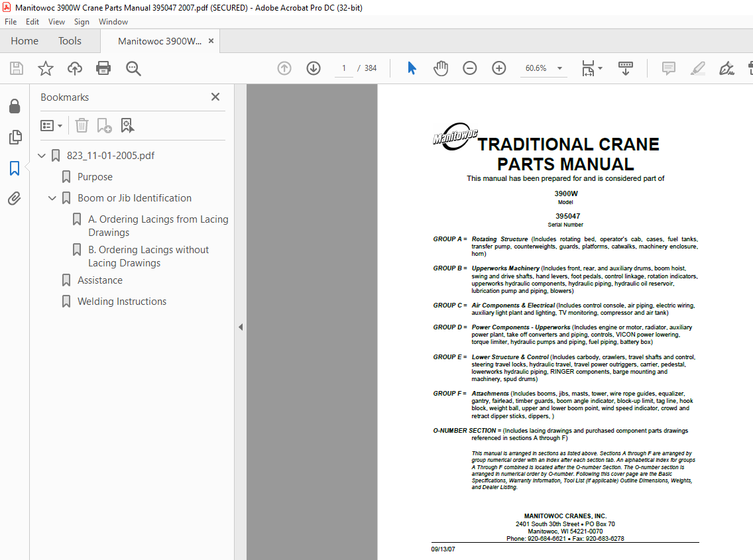Open Find text magnifier icon
The width and height of the screenshot is (753, 560).
pyautogui.click(x=133, y=68)
